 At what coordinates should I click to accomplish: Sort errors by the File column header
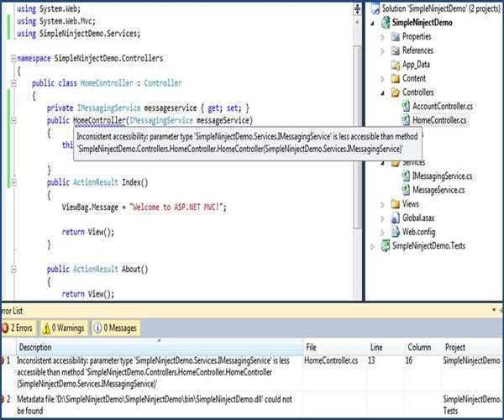click(x=311, y=347)
